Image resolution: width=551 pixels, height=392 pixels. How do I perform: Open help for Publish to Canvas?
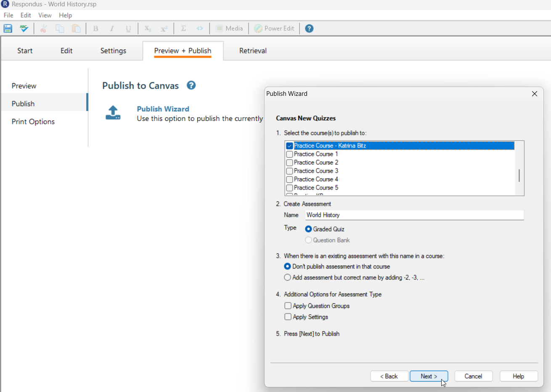191,85
